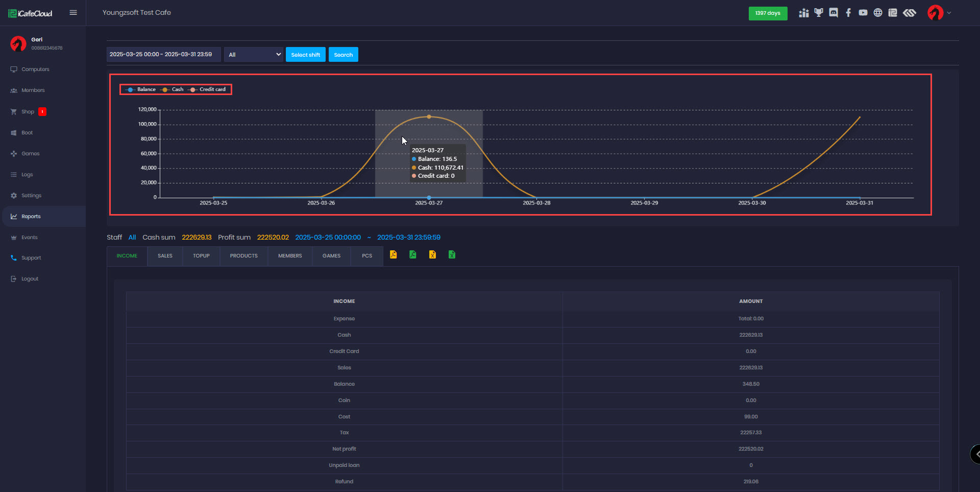980x492 pixels.
Task: Open the Discord icon in top bar
Action: 834,13
